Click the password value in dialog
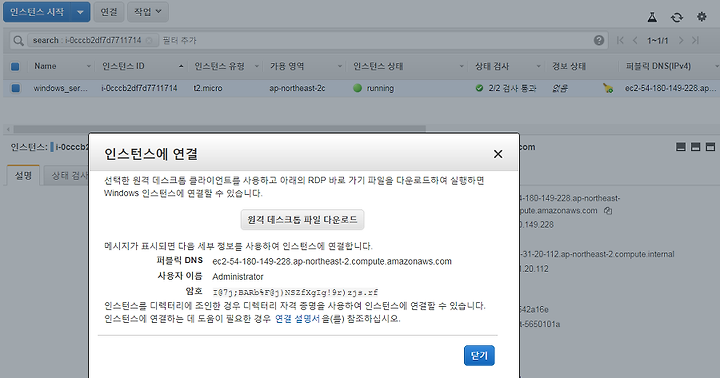This screenshot has height=378, width=720. [296, 292]
